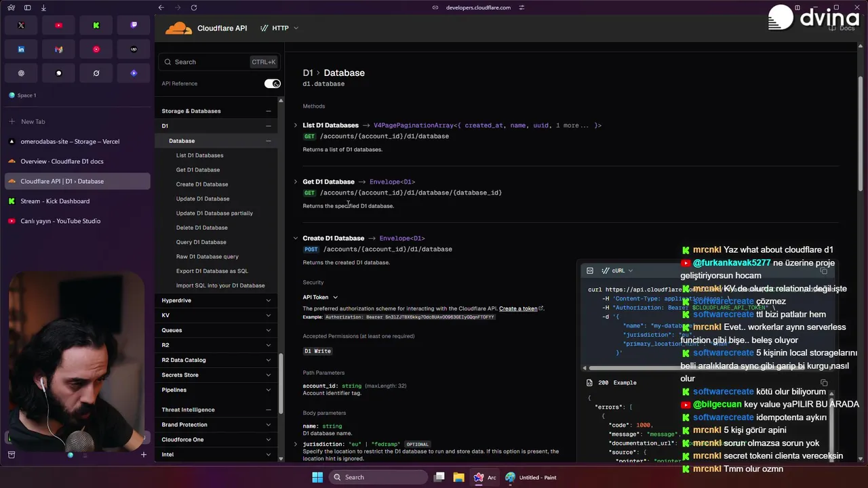Viewport: 868px width, 488px height.
Task: Go back with the browser back arrow
Action: click(161, 7)
